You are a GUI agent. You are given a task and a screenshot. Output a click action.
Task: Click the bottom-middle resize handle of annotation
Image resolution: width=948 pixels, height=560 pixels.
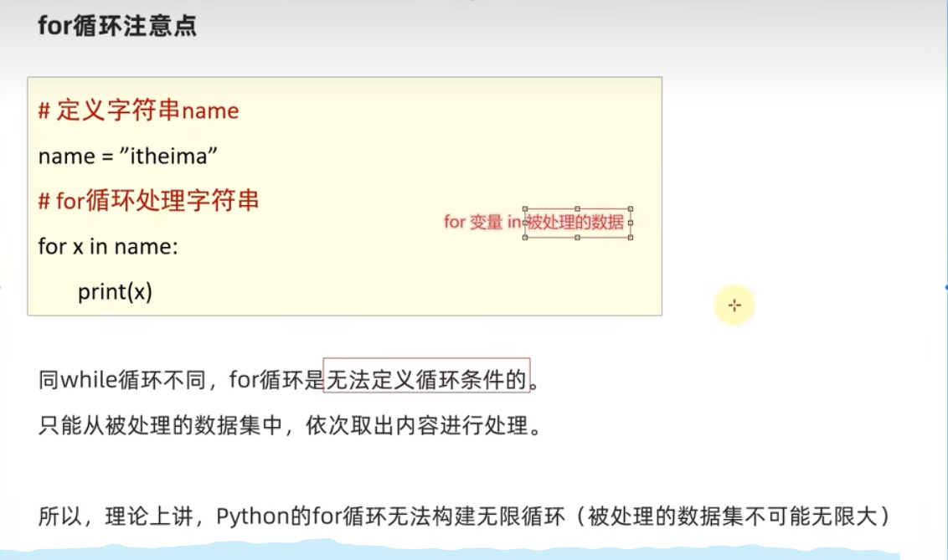click(x=577, y=238)
